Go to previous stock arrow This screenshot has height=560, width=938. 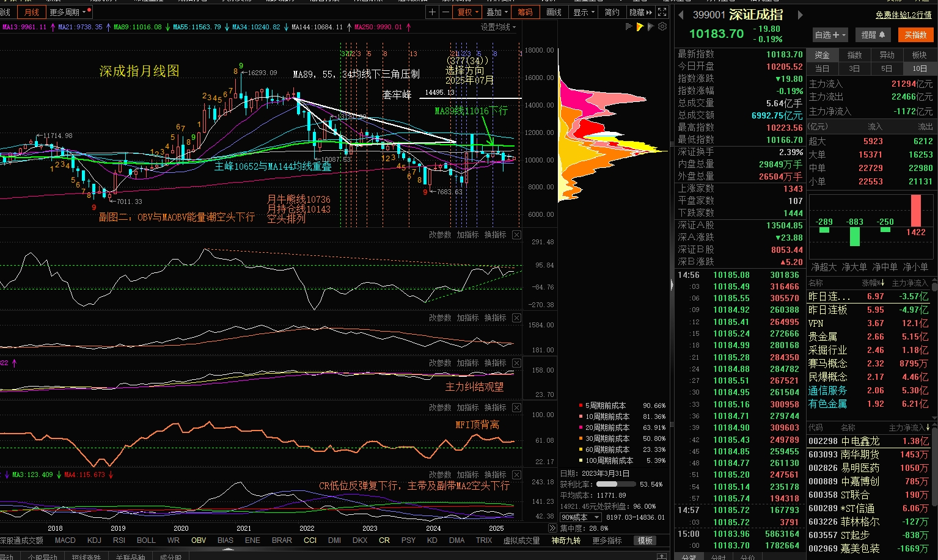click(681, 15)
